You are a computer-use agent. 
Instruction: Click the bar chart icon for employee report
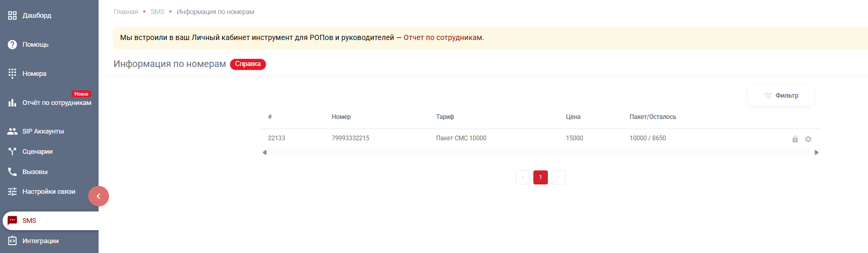[12, 103]
